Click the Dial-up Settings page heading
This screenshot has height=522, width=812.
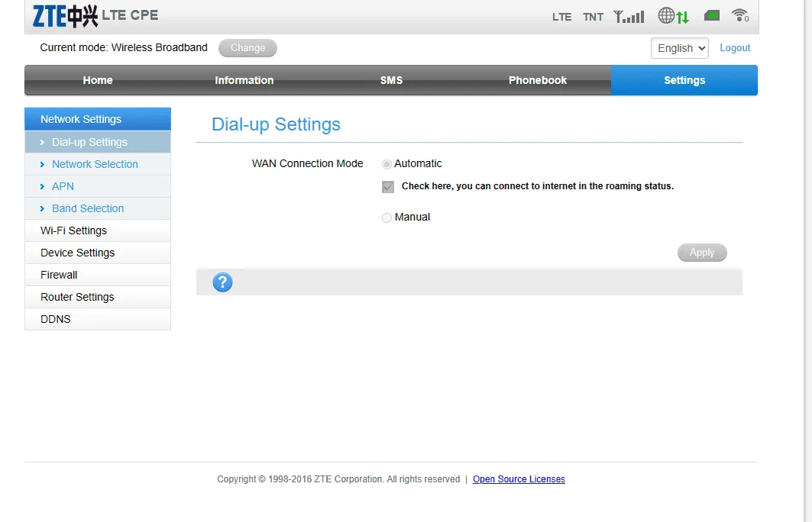[276, 124]
